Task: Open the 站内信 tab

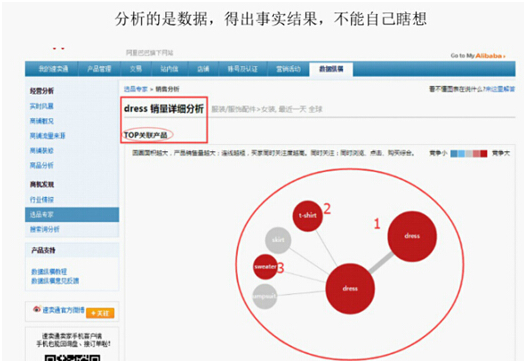Action: tap(169, 69)
